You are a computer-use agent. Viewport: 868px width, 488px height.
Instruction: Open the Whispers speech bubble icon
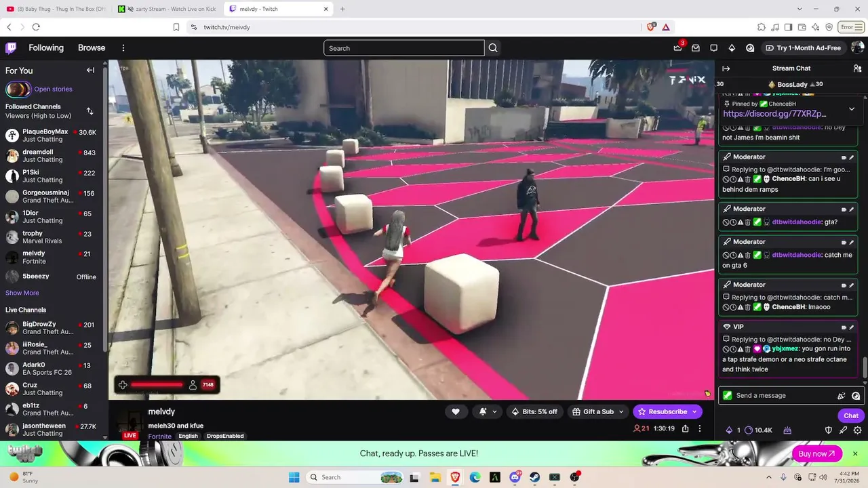[x=713, y=48]
